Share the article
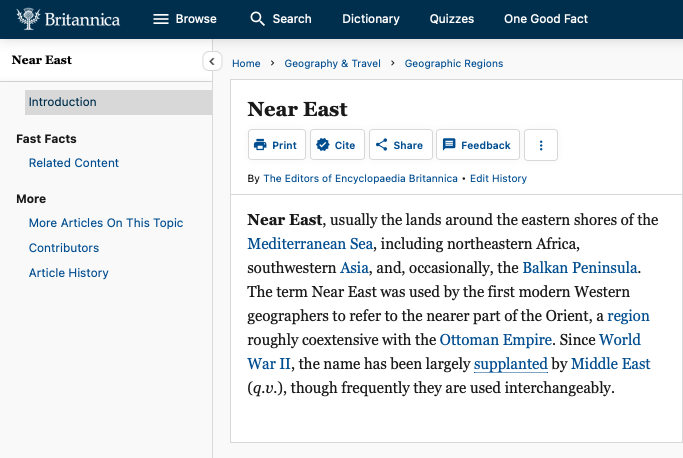This screenshot has width=683, height=458. (x=400, y=145)
